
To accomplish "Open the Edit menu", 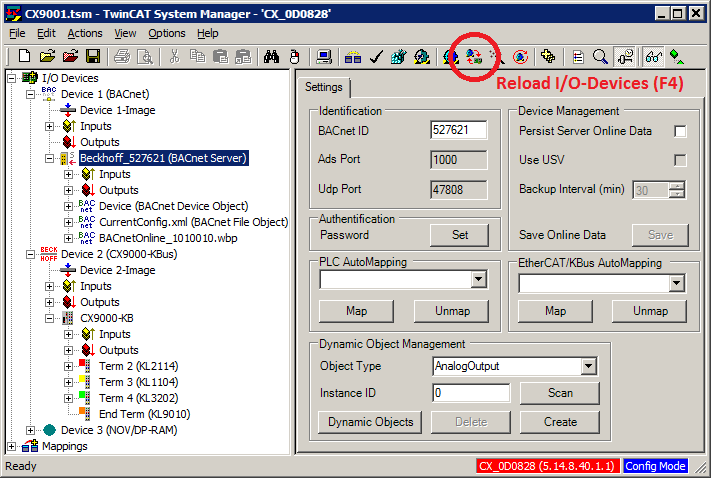I will pyautogui.click(x=46, y=33).
